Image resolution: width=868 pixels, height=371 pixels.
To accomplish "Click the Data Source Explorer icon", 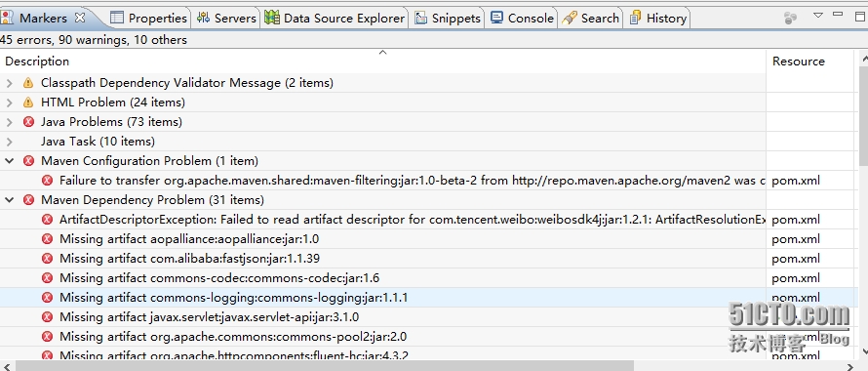I will coord(272,18).
